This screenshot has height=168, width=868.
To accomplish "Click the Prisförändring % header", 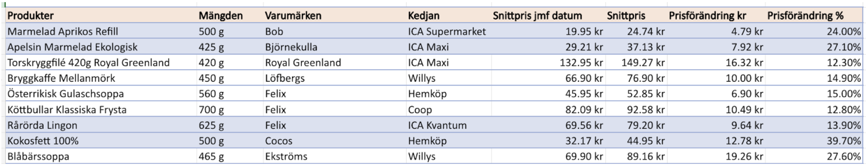I will tap(805, 16).
